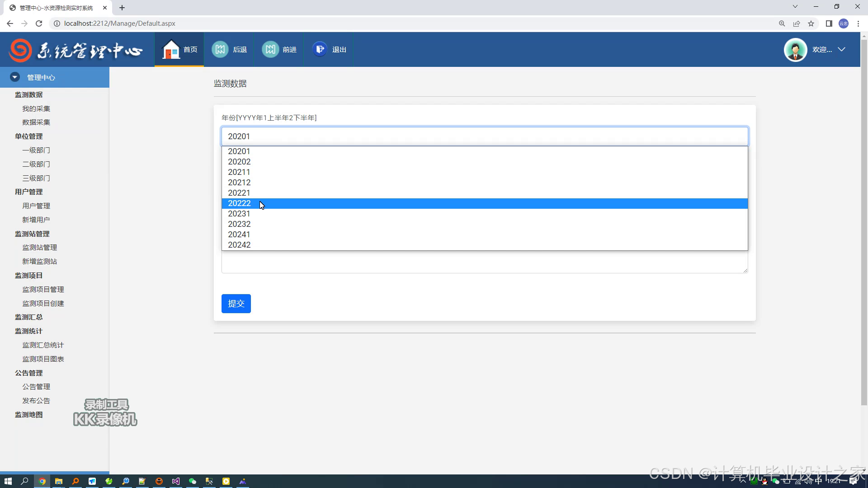Image resolution: width=868 pixels, height=488 pixels.
Task: Open the Windows Start menu
Action: (8, 481)
